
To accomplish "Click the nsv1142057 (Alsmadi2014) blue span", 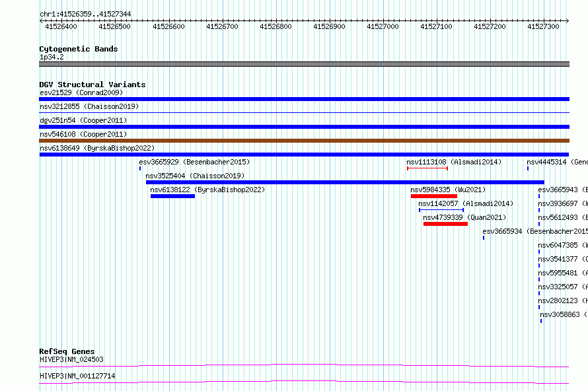I will pos(441,210).
